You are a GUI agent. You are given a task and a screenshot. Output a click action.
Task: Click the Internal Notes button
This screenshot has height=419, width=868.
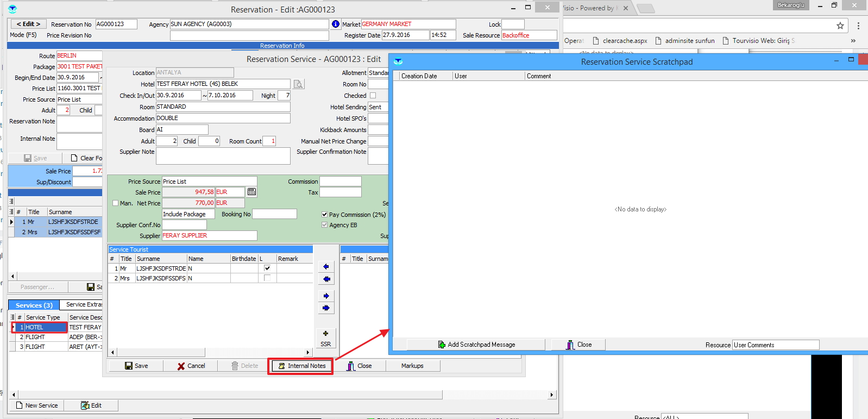tap(301, 366)
